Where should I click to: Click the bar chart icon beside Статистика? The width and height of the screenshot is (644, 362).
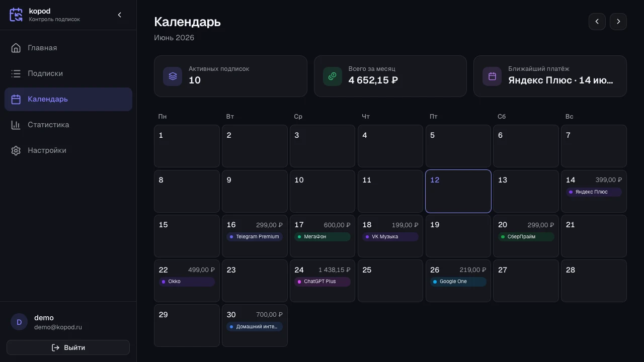[16, 125]
